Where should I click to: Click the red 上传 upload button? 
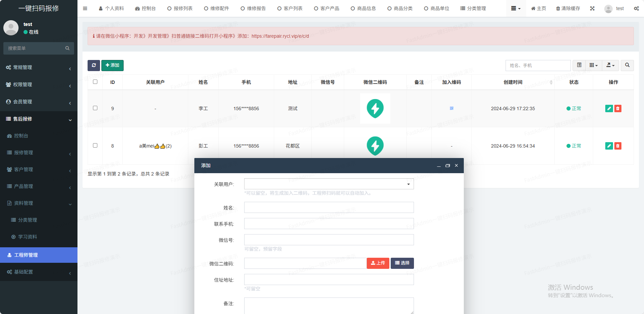(x=378, y=263)
